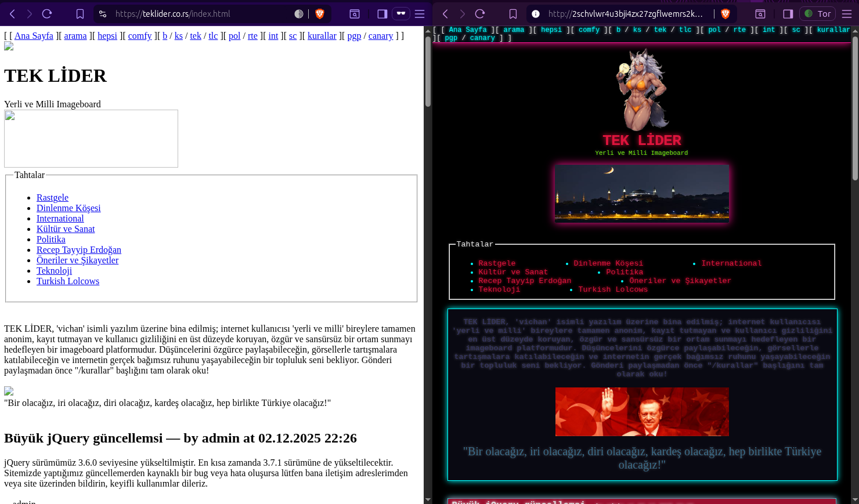Toggle the sidebar in the Tor window
859x504 pixels.
[788, 14]
